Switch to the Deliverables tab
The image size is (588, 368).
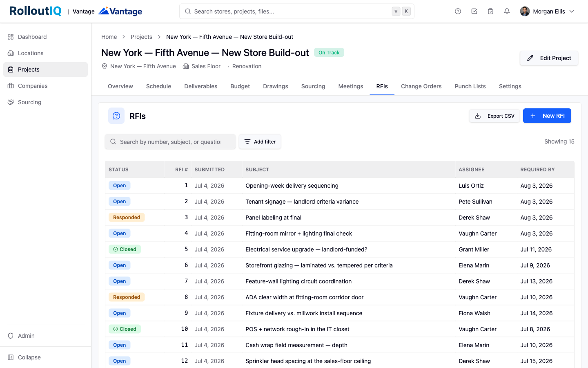[200, 86]
